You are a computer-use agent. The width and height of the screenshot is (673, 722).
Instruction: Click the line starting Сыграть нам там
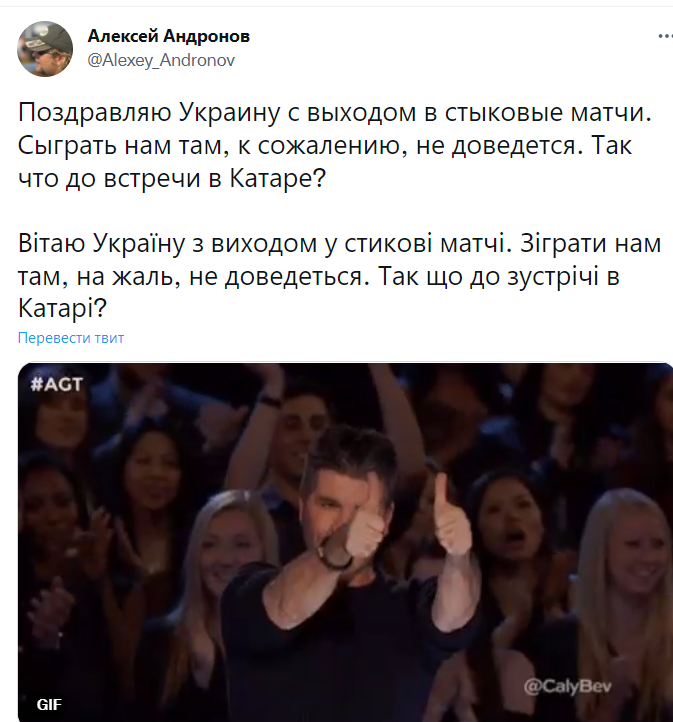(325, 145)
